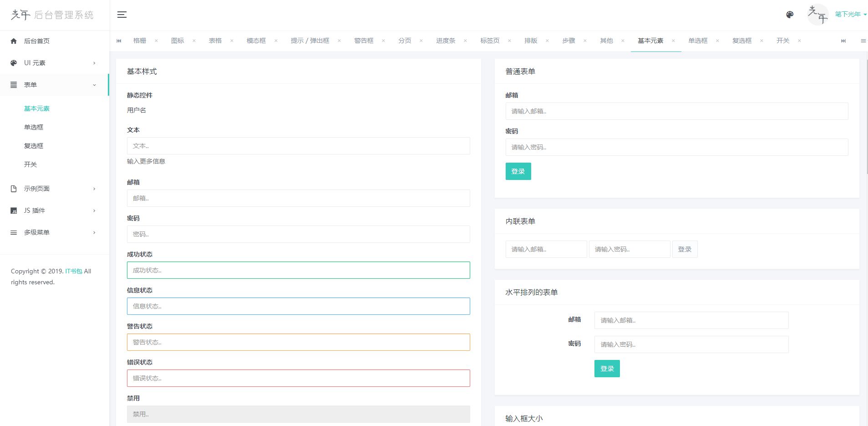Close the 进度条 tab

pos(465,41)
